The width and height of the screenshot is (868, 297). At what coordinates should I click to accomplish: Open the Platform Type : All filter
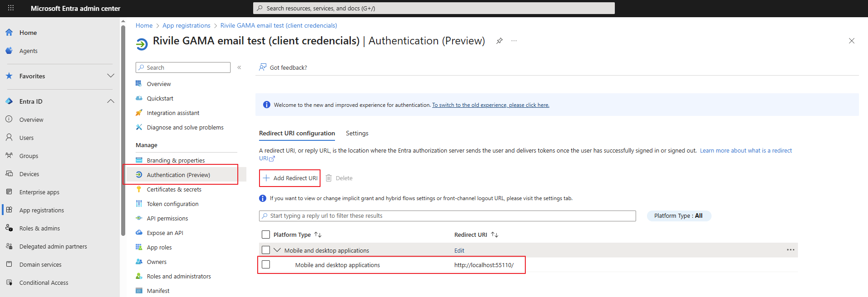click(679, 216)
